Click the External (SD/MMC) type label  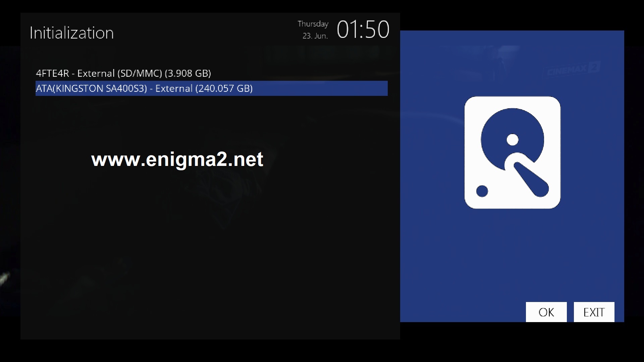point(120,73)
